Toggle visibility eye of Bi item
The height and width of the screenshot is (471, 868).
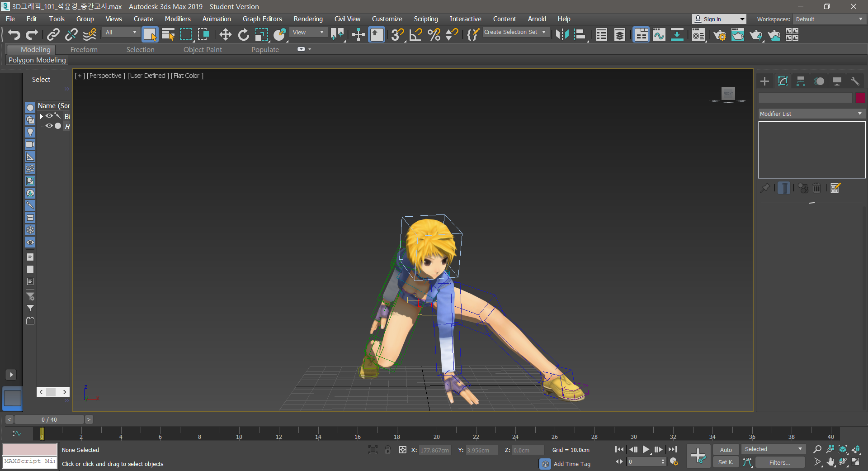pyautogui.click(x=49, y=116)
